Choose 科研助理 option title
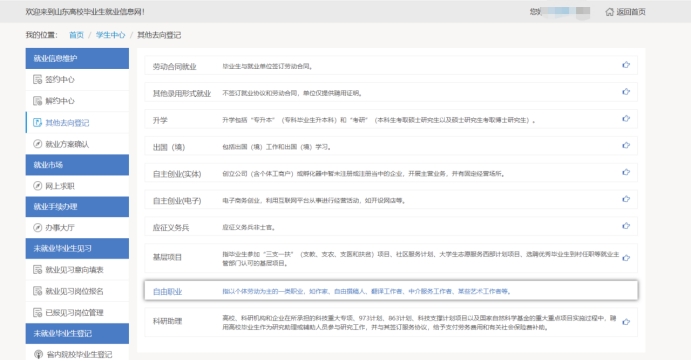 pyautogui.click(x=167, y=321)
